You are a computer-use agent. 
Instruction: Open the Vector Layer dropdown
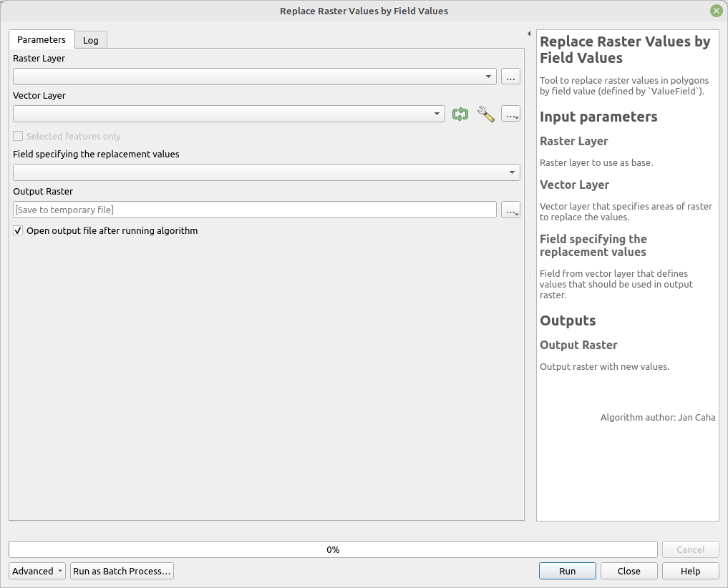click(437, 114)
